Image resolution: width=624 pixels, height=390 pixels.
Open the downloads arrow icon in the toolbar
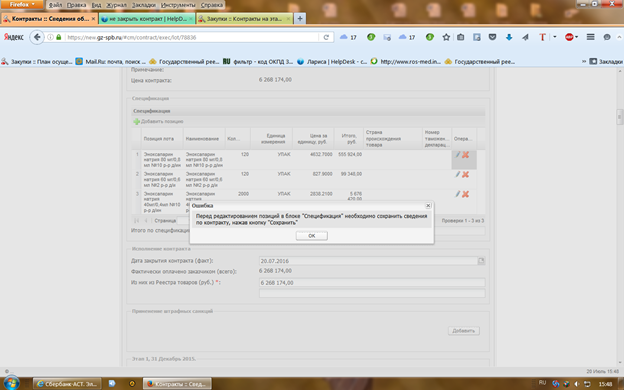point(509,37)
